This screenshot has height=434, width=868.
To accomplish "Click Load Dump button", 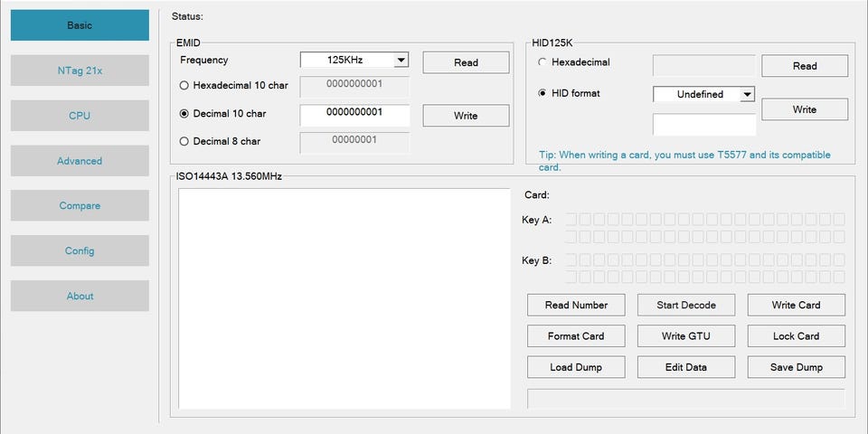I will click(x=576, y=367).
